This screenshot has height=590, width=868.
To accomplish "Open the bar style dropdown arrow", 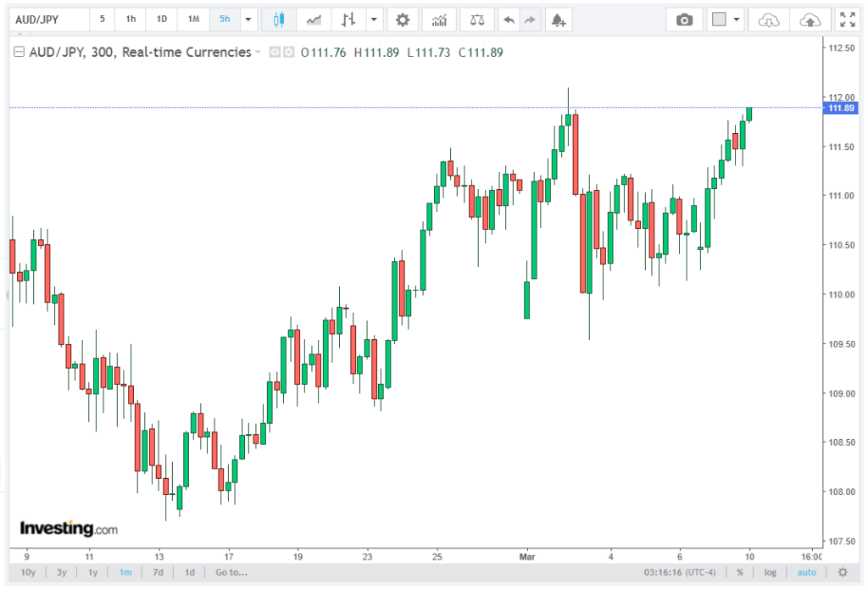I will [x=373, y=19].
